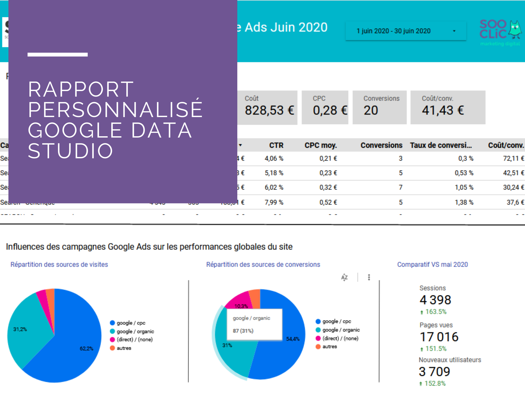Click (direct) / (none) legend dot in conversions chart
Screen dimensions: 525x420
point(318,338)
